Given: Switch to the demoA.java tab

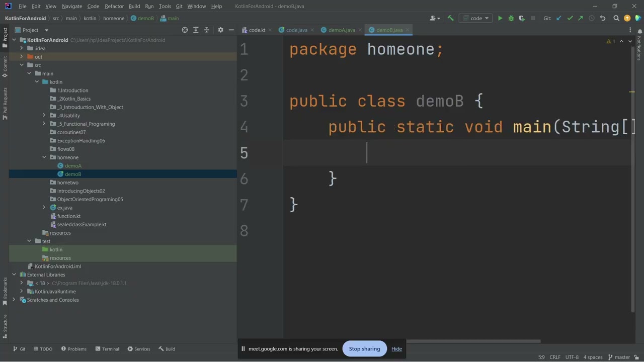Looking at the screenshot, I should pos(342,30).
